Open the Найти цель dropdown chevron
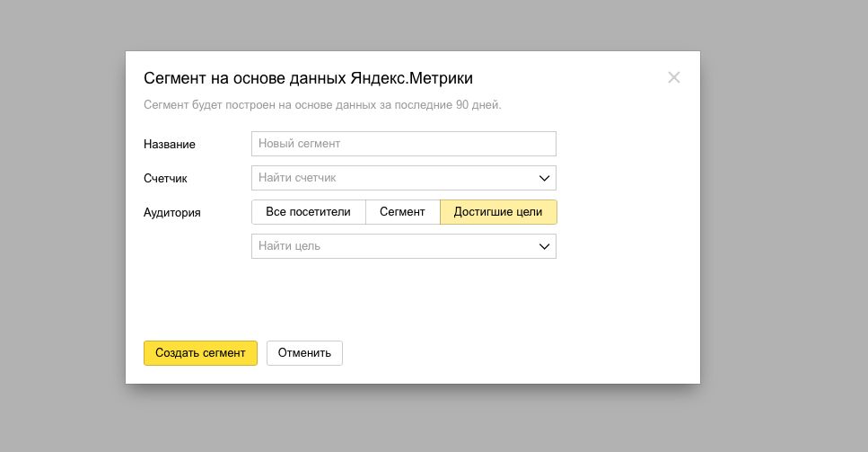The height and width of the screenshot is (452, 868). 544,246
